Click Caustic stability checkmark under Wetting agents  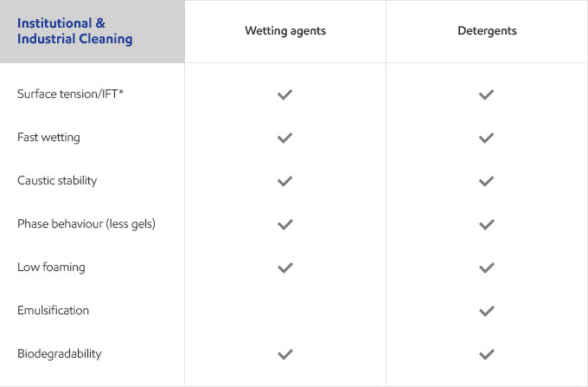[x=285, y=181]
